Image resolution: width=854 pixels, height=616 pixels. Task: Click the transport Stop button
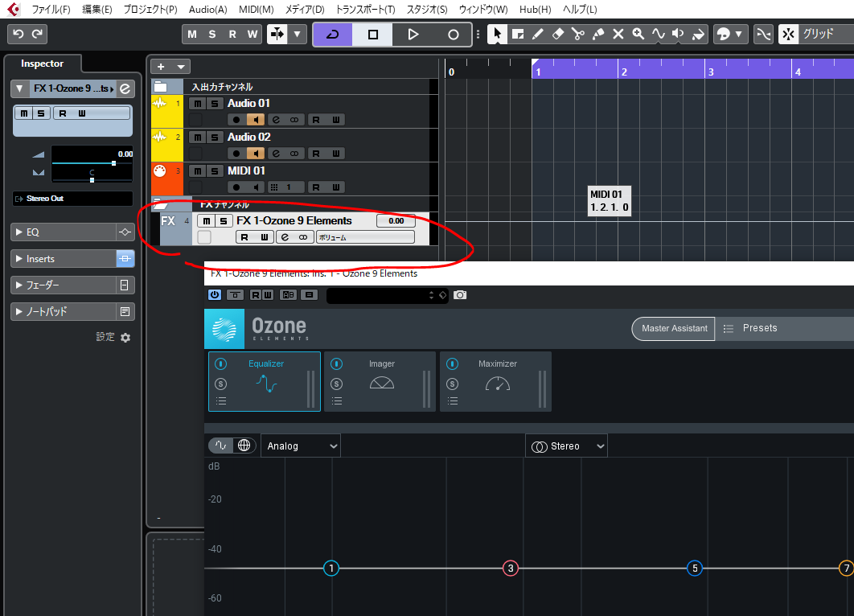tap(372, 35)
